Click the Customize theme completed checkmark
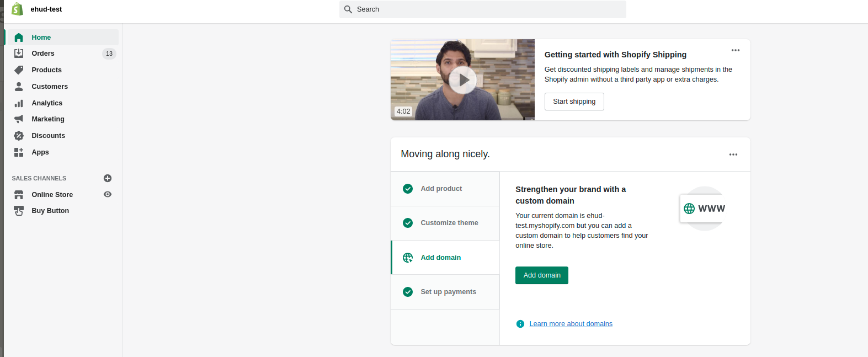This screenshot has height=357, width=868. tap(408, 223)
